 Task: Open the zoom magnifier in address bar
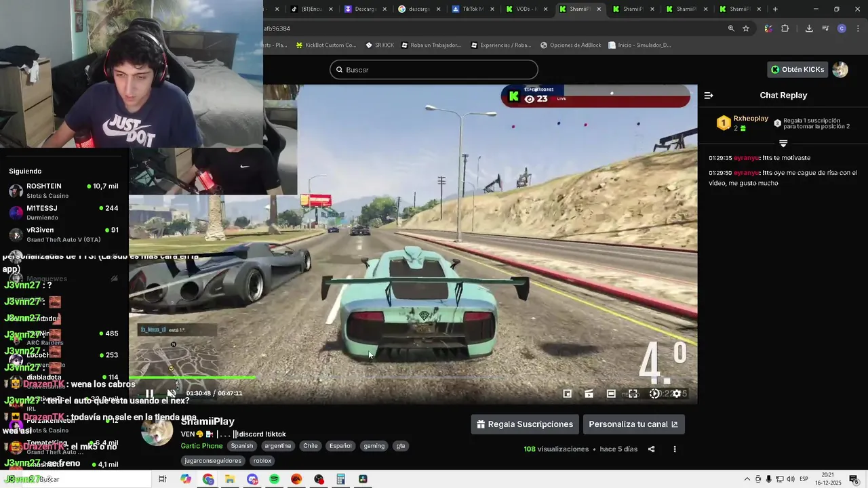(x=731, y=28)
